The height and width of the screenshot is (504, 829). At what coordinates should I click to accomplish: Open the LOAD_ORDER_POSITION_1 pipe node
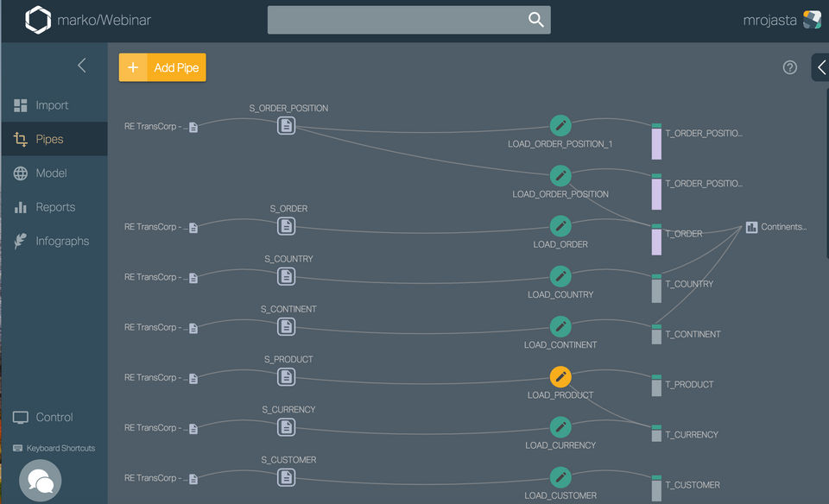[560, 126]
